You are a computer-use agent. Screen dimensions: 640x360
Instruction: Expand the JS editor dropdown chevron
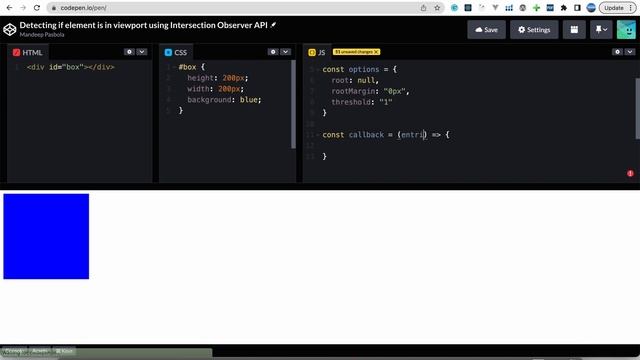[x=629, y=52]
